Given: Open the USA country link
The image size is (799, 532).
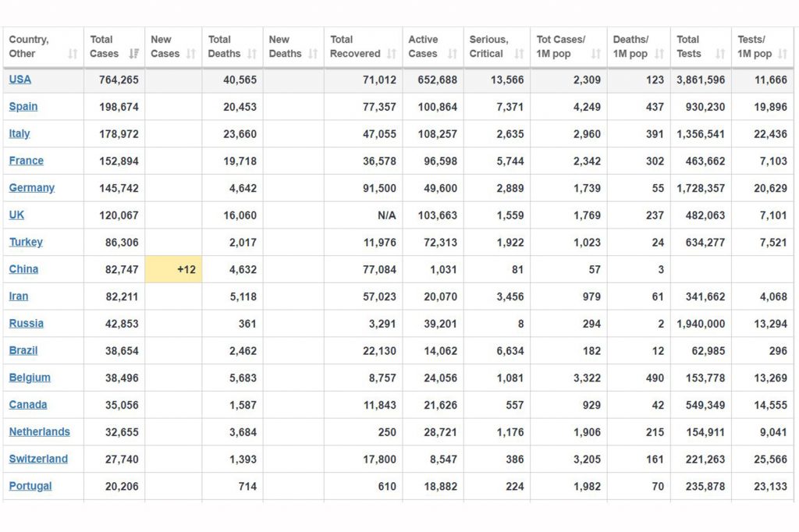Looking at the screenshot, I should (20, 80).
